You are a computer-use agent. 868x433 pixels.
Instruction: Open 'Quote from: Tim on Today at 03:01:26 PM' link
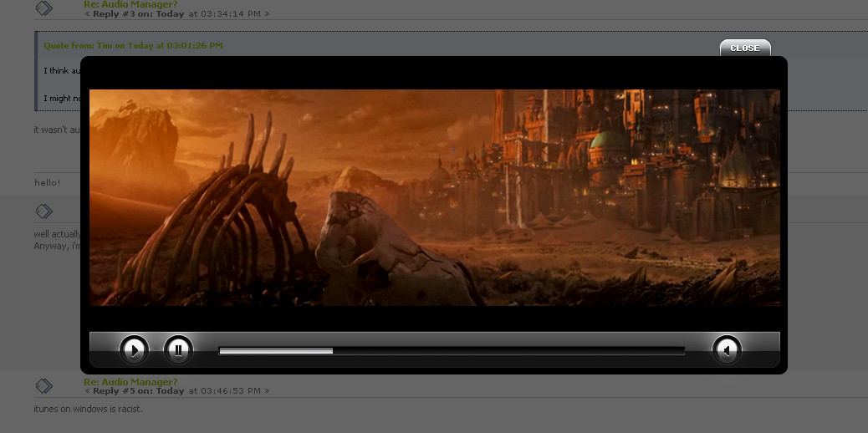(x=134, y=45)
